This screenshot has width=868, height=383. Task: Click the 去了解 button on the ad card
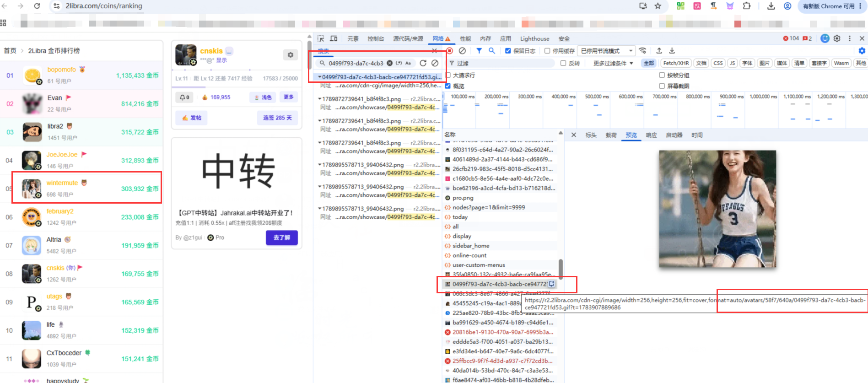point(281,237)
